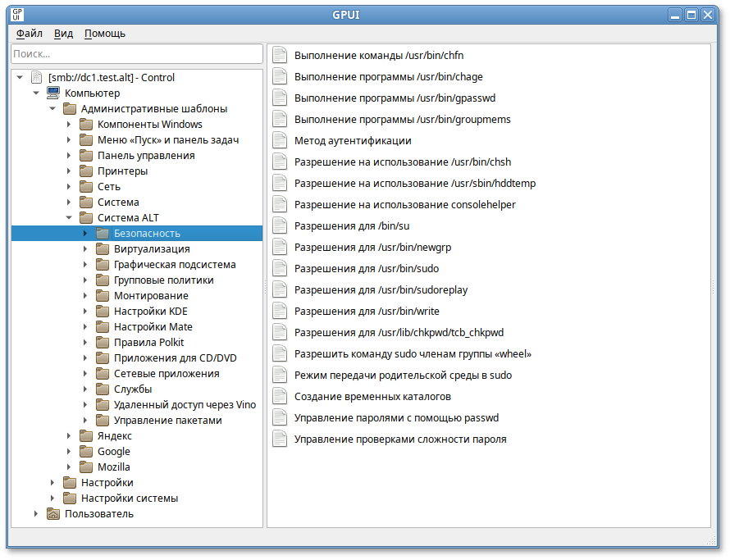Click the policy file icon for [smb://dc1.test.alt]
The width and height of the screenshot is (730, 560).
37,78
